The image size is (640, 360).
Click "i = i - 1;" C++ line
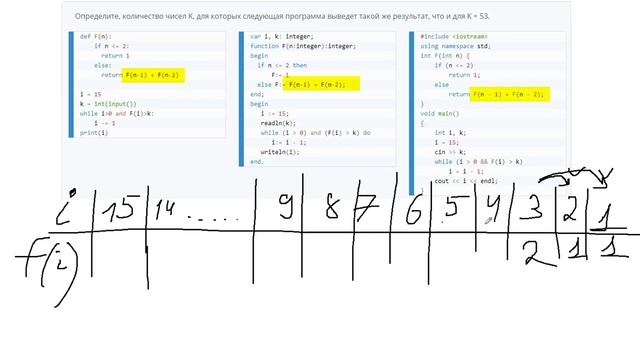(466, 171)
